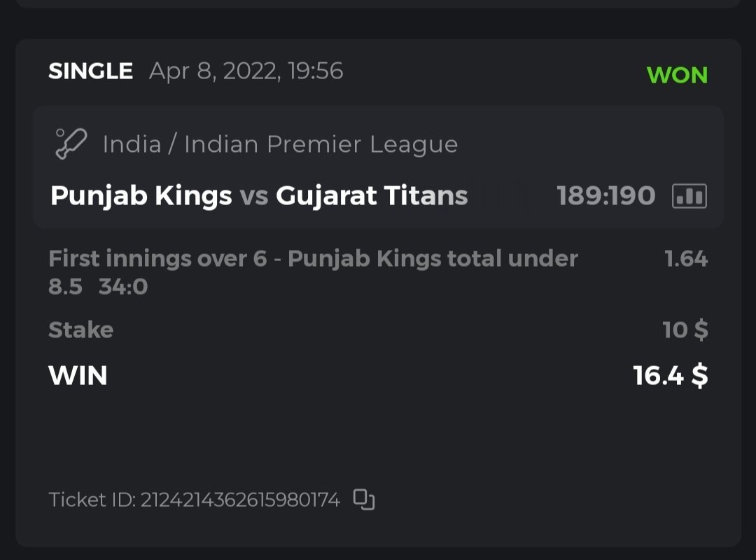Viewport: 756px width, 560px height.
Task: Tap the cricket bat sport icon
Action: 70,144
